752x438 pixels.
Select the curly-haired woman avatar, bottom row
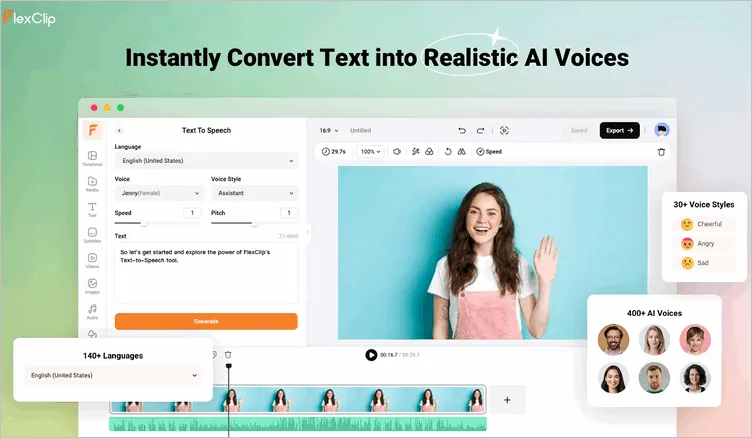[x=695, y=378]
